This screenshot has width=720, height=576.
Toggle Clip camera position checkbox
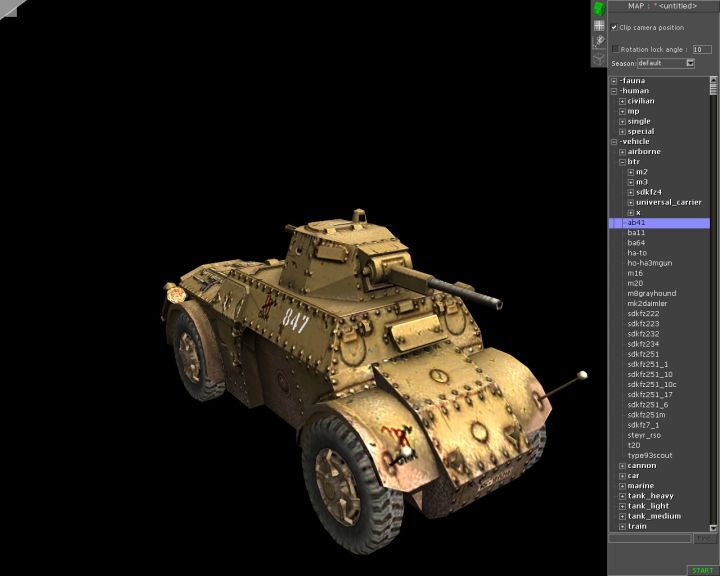coord(614,27)
